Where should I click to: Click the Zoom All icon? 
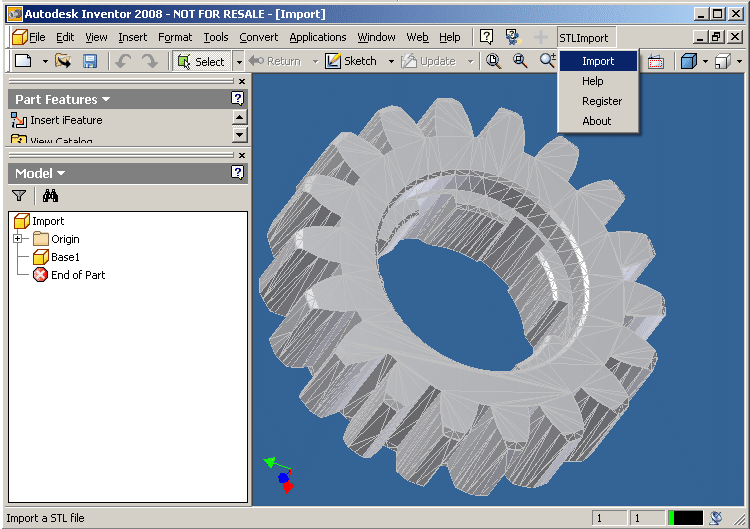493,61
